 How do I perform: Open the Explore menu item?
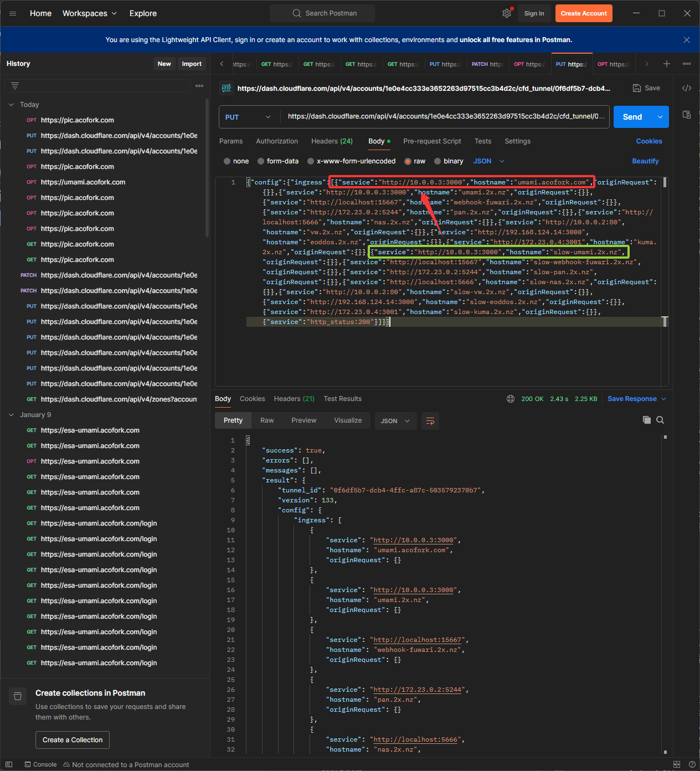tap(143, 13)
